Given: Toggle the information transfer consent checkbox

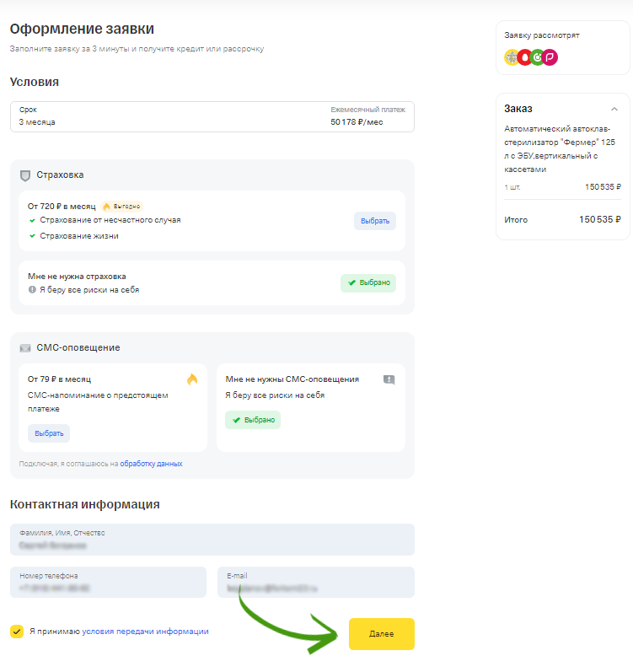Looking at the screenshot, I should click(17, 631).
